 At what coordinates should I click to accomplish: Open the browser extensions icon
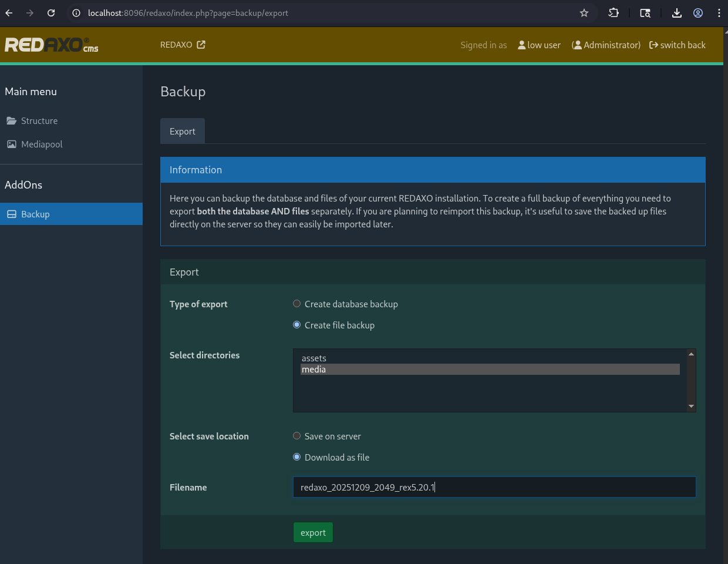pyautogui.click(x=614, y=13)
